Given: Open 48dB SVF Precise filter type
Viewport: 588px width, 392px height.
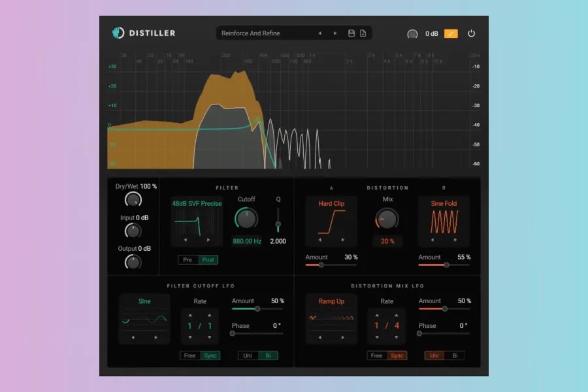Looking at the screenshot, I should click(197, 204).
